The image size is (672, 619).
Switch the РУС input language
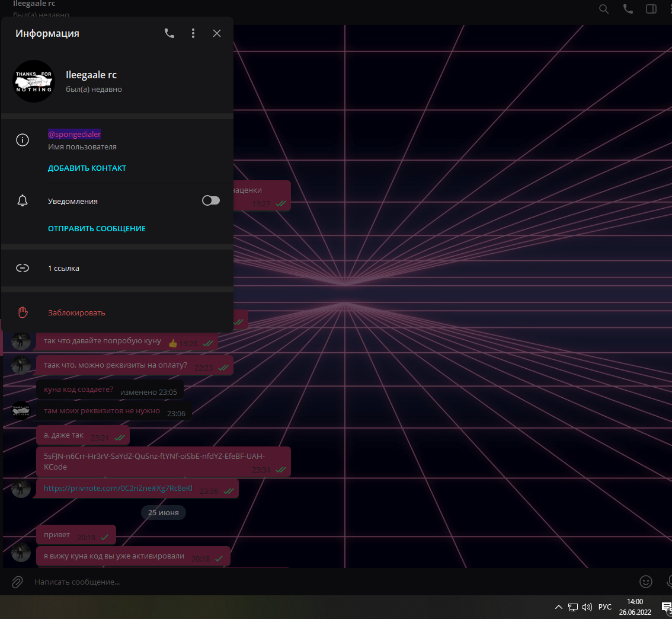(604, 607)
